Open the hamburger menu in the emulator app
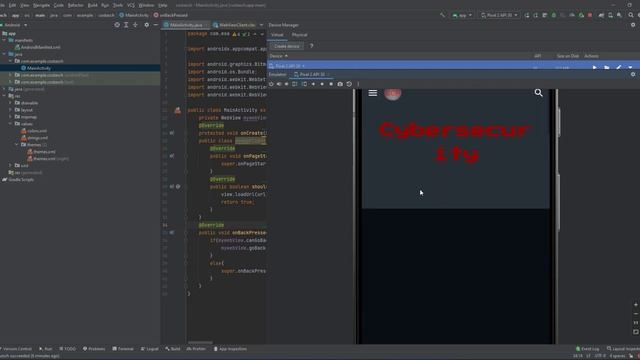This screenshot has height=360, width=640. (373, 93)
